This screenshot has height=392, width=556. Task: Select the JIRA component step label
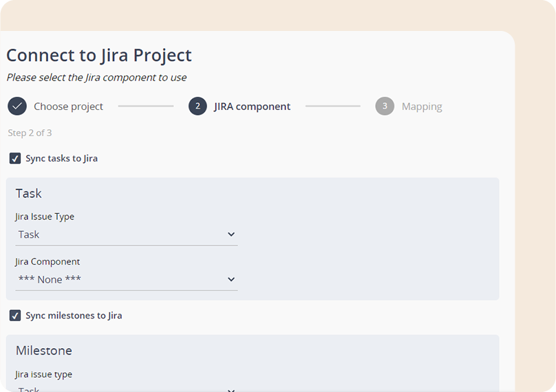[252, 107]
